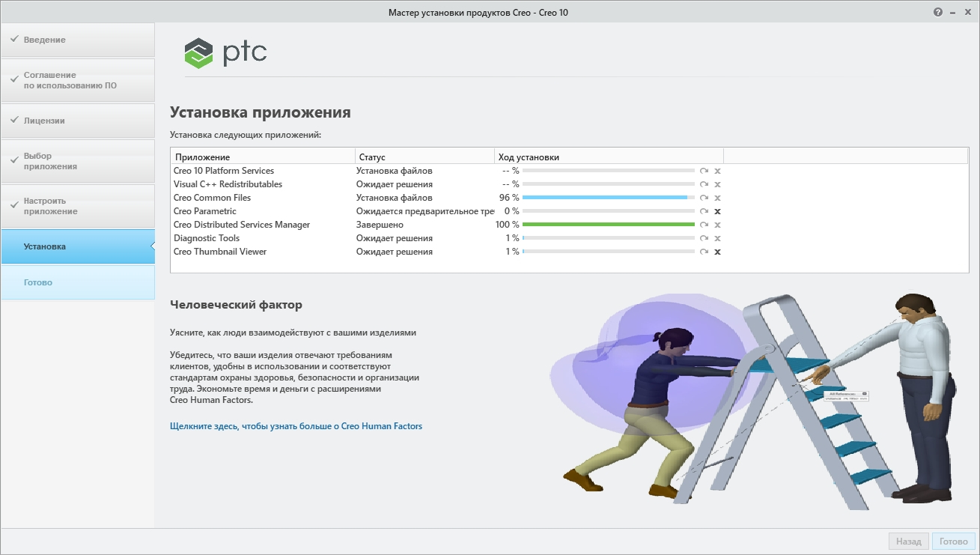Viewport: 980px width, 555px height.
Task: Click retry icon for Creo Common Files
Action: (x=704, y=198)
